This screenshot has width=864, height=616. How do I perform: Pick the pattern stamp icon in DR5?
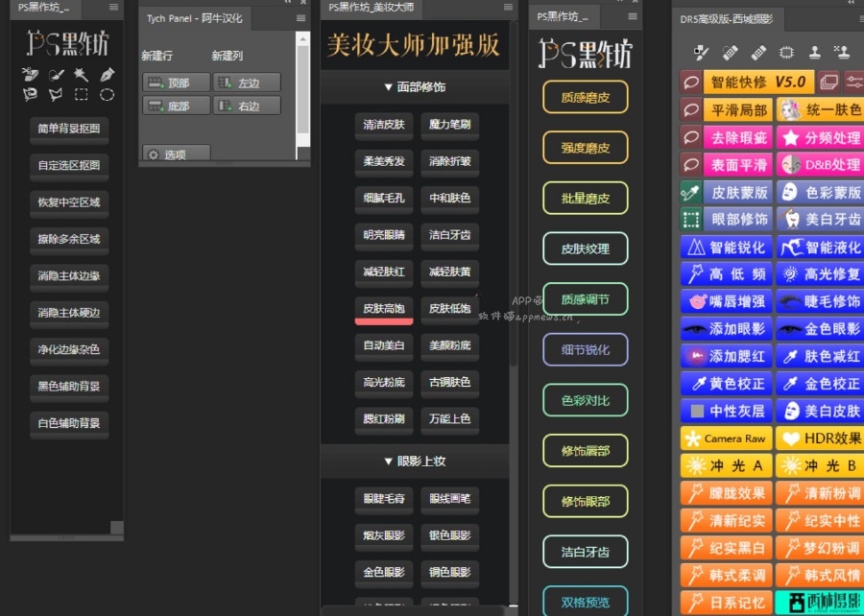click(x=841, y=53)
